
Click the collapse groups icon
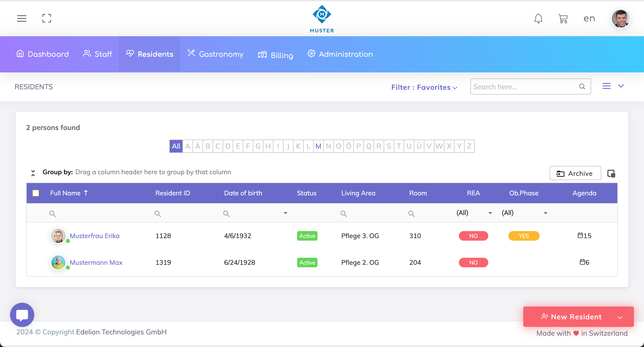pos(33,173)
